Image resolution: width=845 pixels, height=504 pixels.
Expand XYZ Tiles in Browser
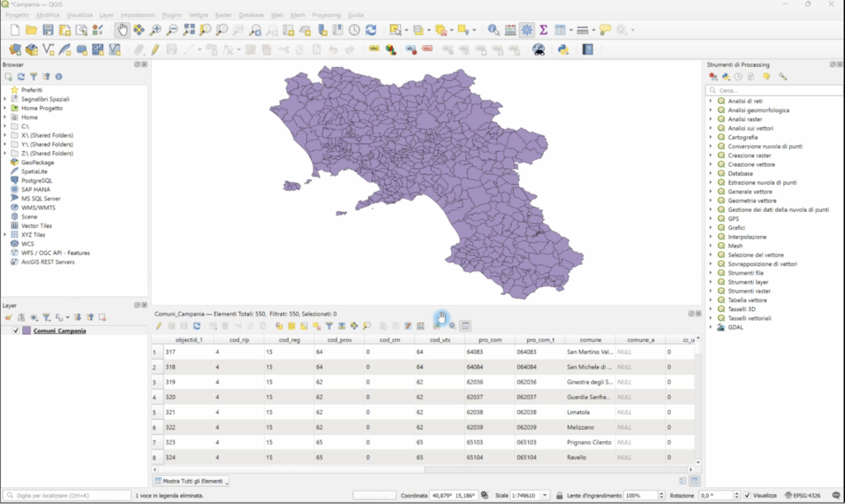tap(5, 235)
